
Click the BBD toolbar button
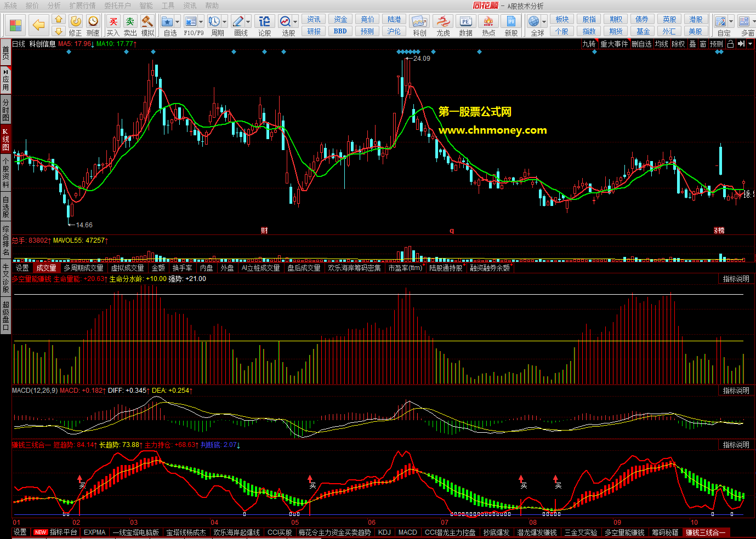[340, 31]
